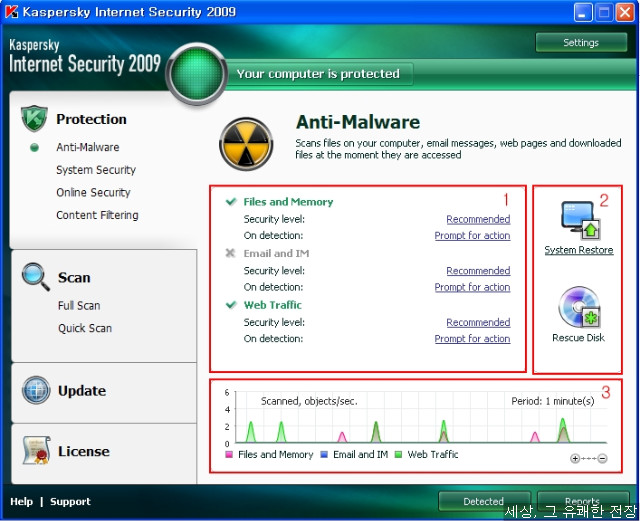Click the green Web Traffic legend swatch
This screenshot has width=640, height=521.
tap(398, 454)
